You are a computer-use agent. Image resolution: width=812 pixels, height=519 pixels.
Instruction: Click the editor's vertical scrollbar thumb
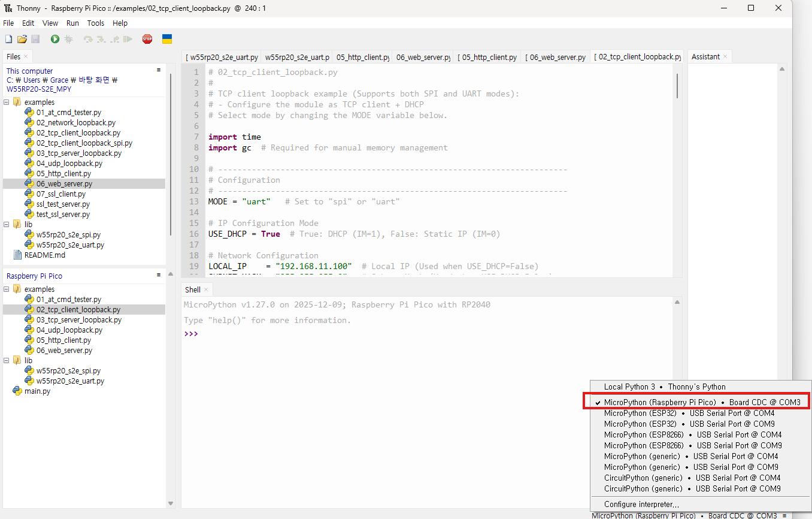677,86
